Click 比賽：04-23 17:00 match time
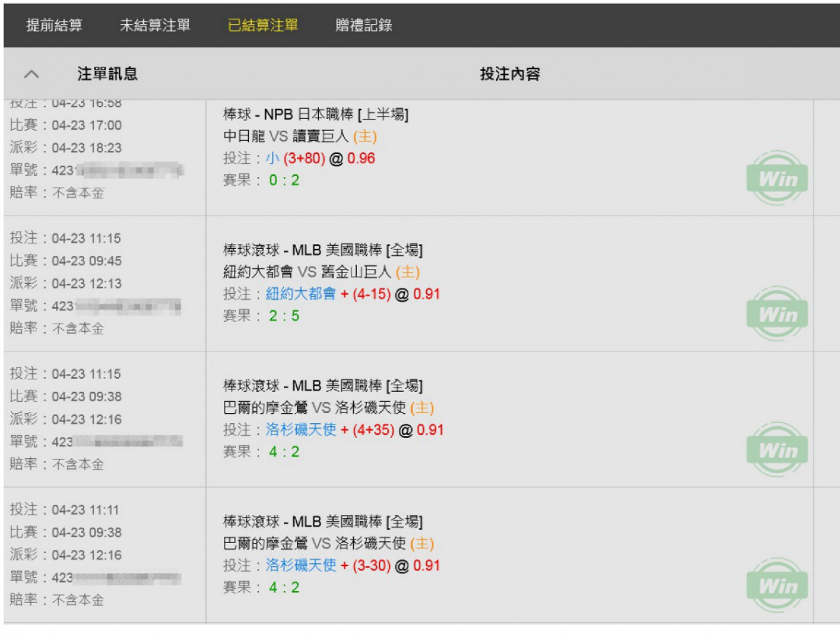Screen dimensions: 840x637 (66, 125)
